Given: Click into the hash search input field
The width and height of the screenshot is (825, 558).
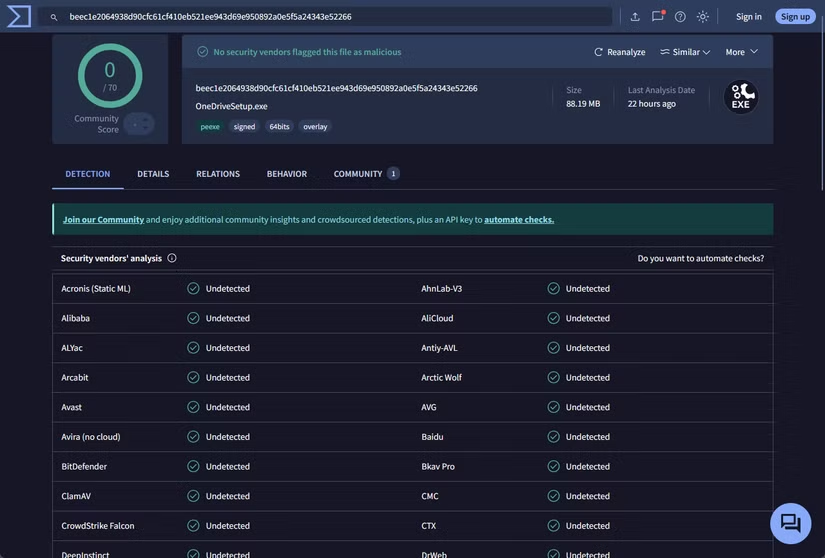Looking at the screenshot, I should [x=330, y=17].
